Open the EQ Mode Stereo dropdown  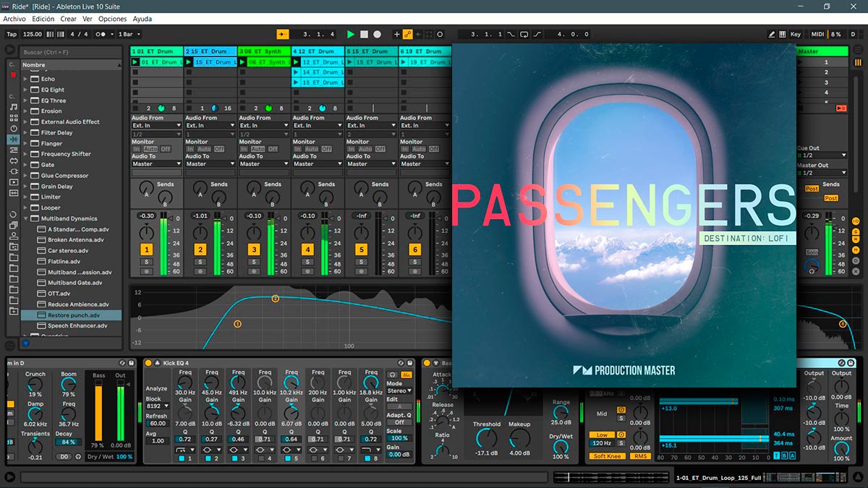(399, 391)
